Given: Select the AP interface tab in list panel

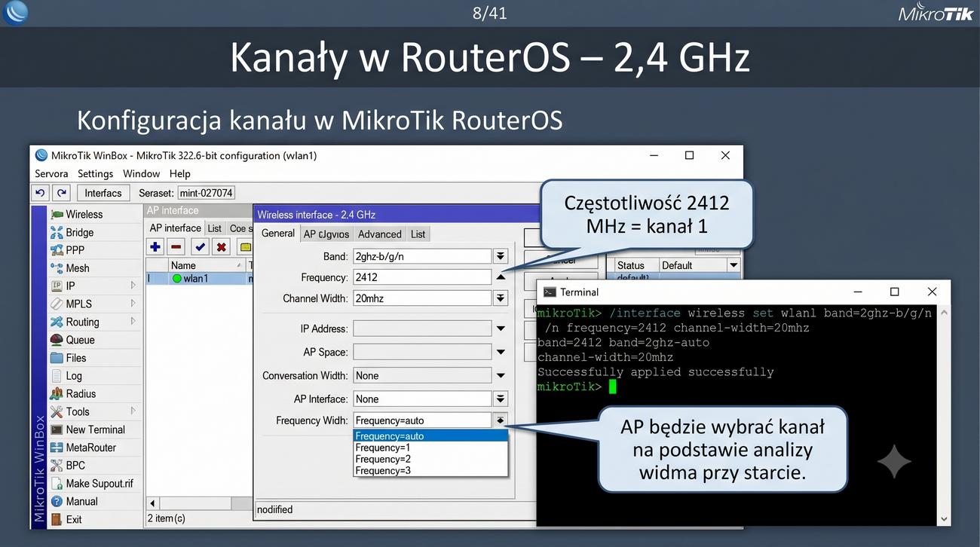Looking at the screenshot, I should pyautogui.click(x=175, y=228).
